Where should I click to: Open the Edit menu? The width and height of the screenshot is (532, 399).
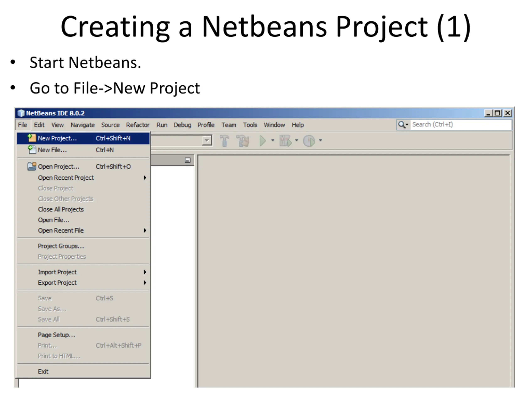coord(39,125)
